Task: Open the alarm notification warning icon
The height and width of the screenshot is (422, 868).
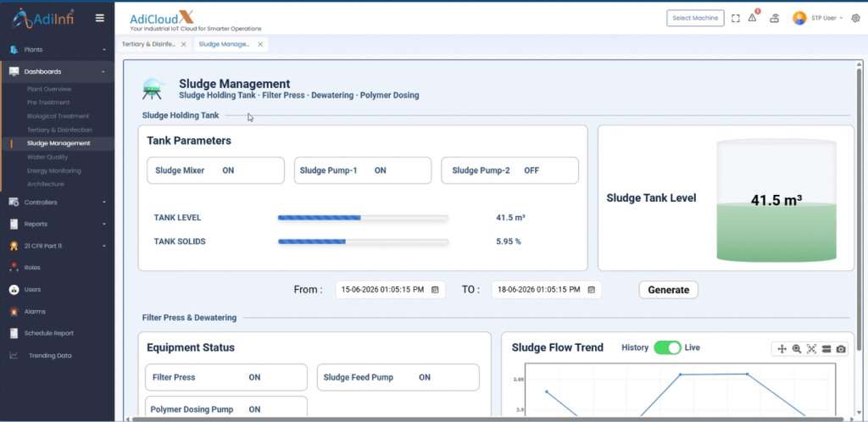Action: click(753, 18)
